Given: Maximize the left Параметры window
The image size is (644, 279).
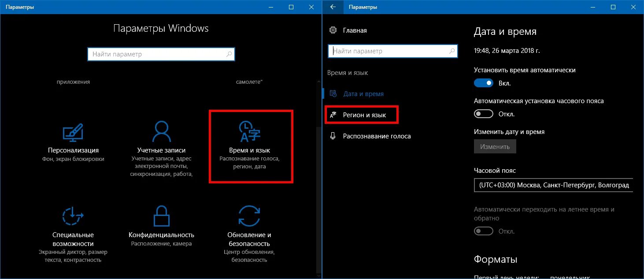Looking at the screenshot, I should point(291,7).
